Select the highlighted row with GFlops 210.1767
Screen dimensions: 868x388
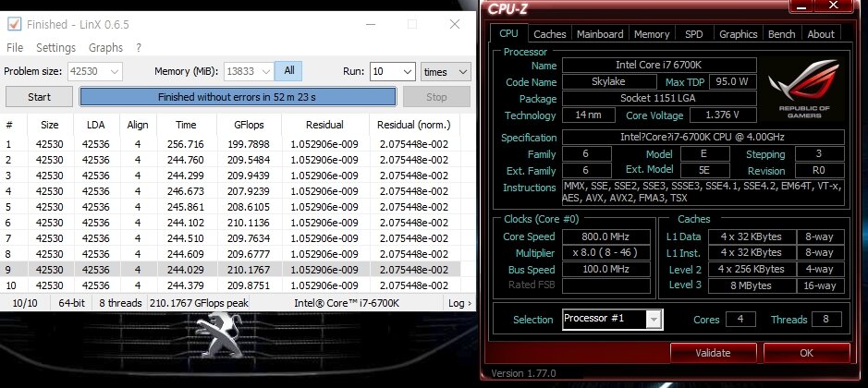point(230,270)
